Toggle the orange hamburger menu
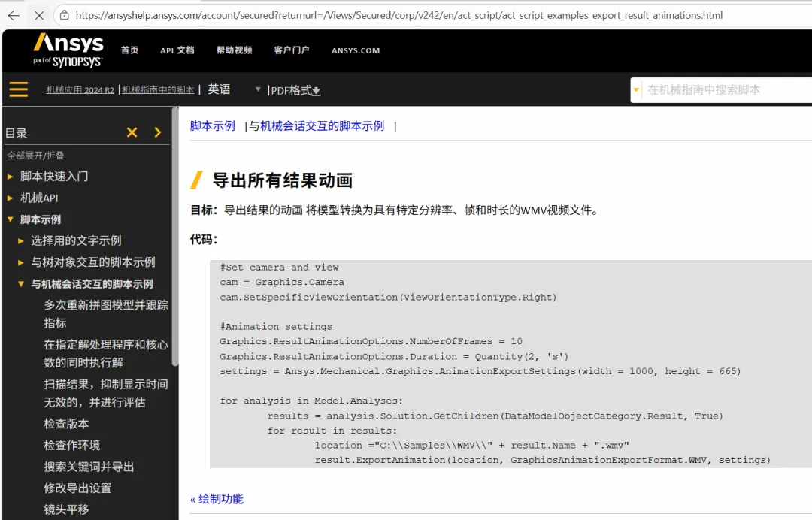 [19, 89]
